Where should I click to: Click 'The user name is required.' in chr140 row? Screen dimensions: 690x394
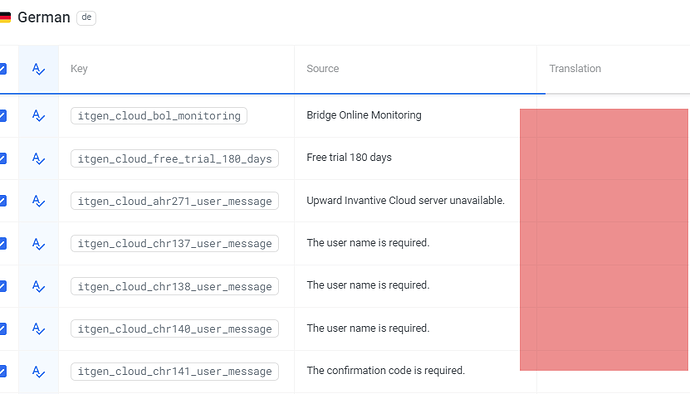coord(368,328)
